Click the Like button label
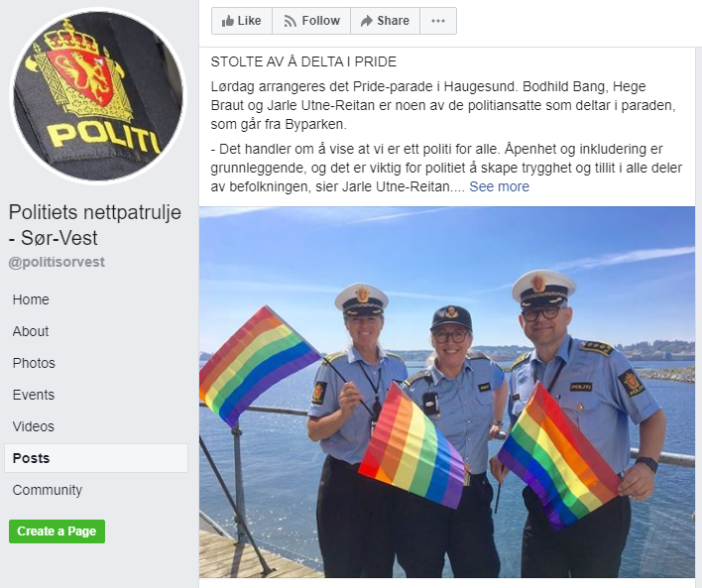The width and height of the screenshot is (702, 588). coord(250,21)
